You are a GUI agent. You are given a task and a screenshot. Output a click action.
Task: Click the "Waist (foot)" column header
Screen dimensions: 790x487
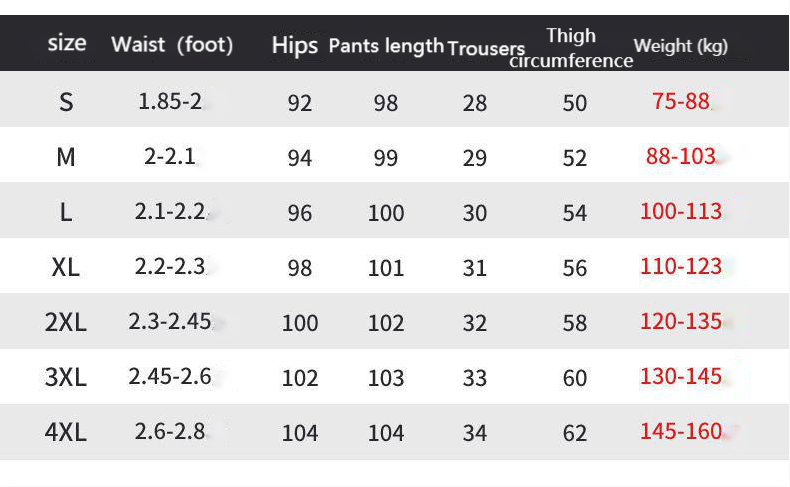tap(172, 44)
